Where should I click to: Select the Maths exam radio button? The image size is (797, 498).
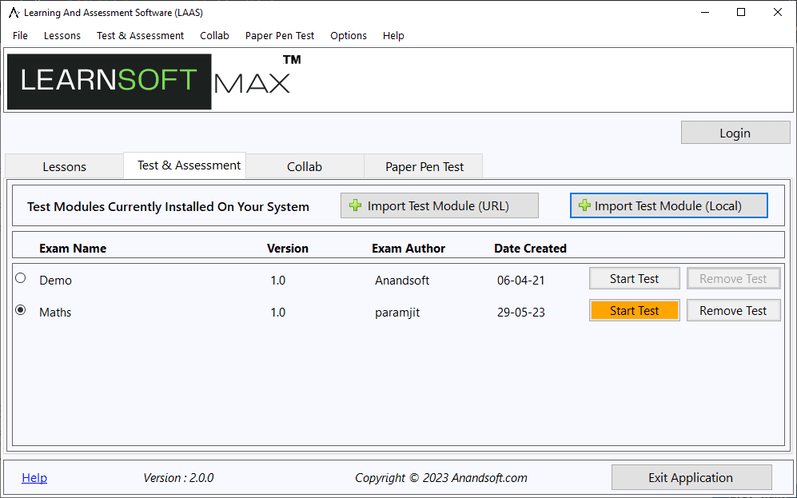click(x=20, y=311)
